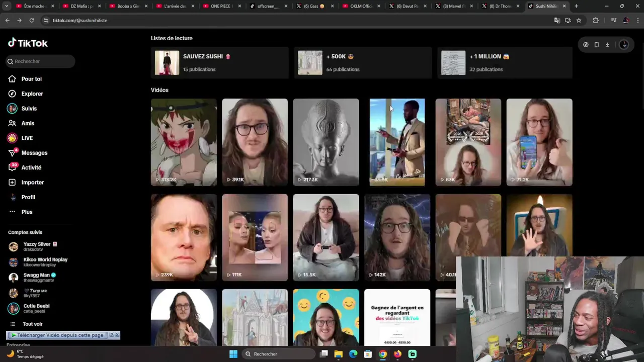This screenshot has height=362, width=644.
Task: Go back in the browser
Action: [x=7, y=20]
